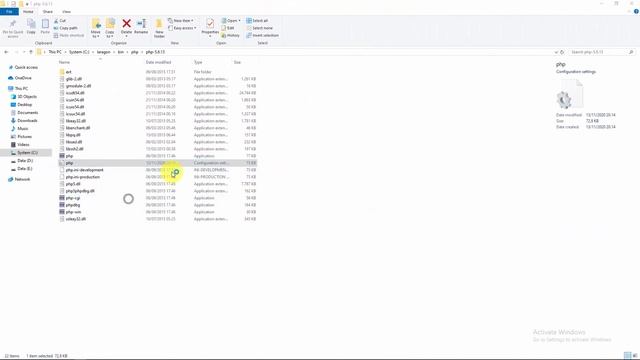Click This PC in the address breadcrumb

55,52
